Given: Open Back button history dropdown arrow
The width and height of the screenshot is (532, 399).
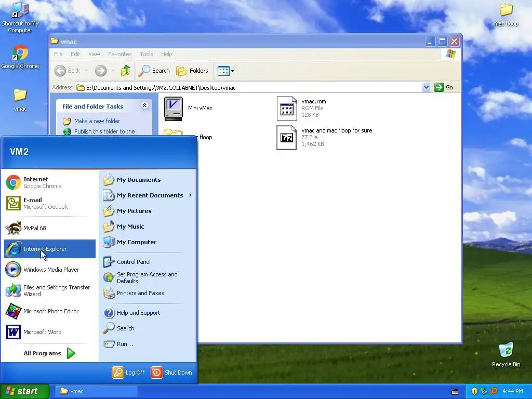Looking at the screenshot, I should 87,71.
